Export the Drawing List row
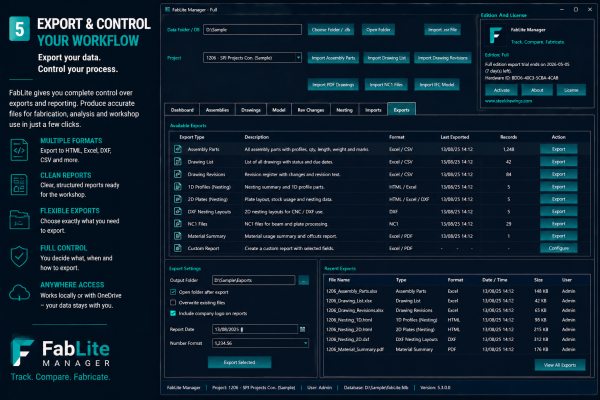The image size is (600, 400). pos(558,162)
